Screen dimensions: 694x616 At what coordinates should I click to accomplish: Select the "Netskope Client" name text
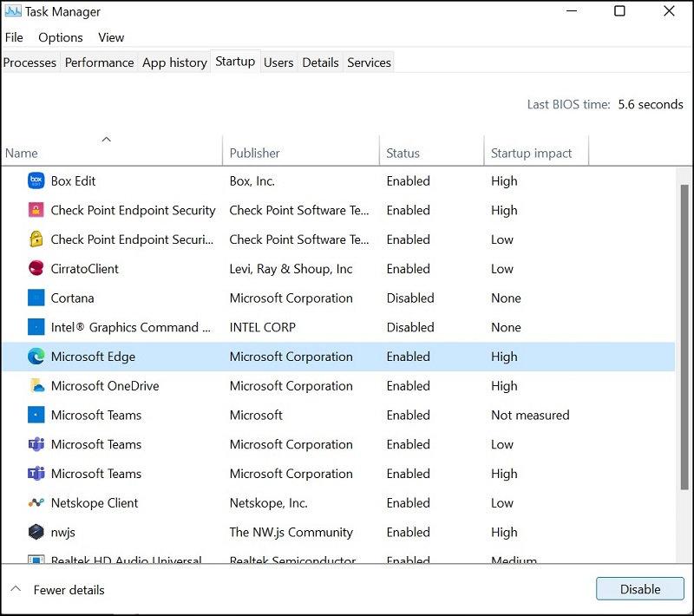coord(95,502)
